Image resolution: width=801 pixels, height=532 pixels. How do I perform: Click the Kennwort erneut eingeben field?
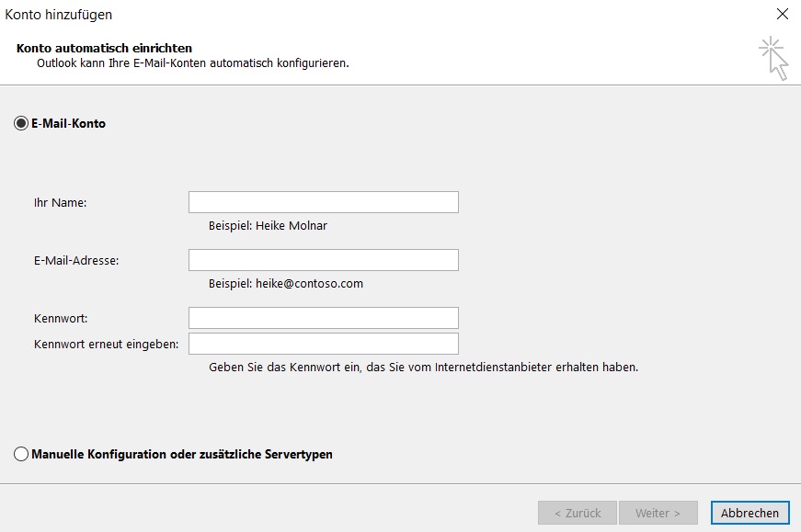tap(324, 344)
